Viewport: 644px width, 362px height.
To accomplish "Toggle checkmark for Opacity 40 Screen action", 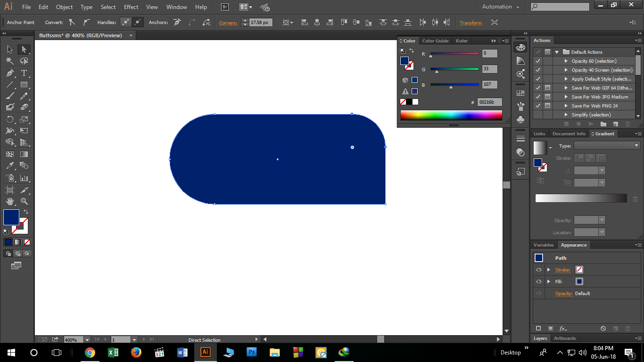I will coord(538,70).
